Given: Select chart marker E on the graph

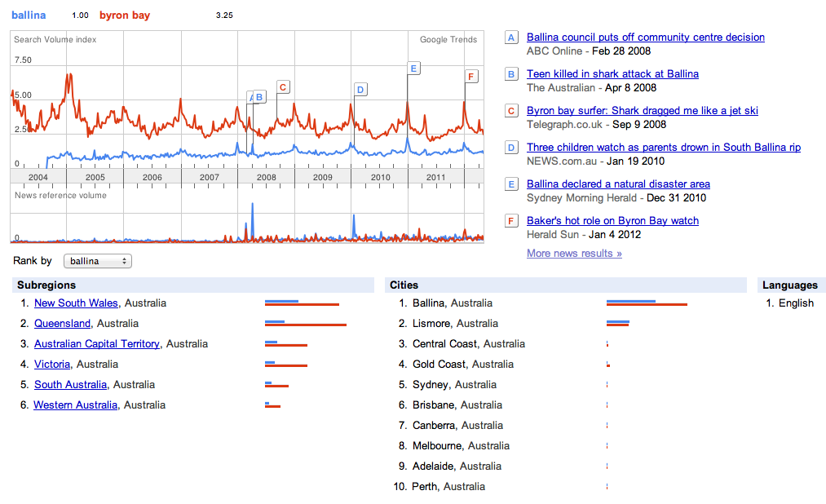Looking at the screenshot, I should click(413, 69).
